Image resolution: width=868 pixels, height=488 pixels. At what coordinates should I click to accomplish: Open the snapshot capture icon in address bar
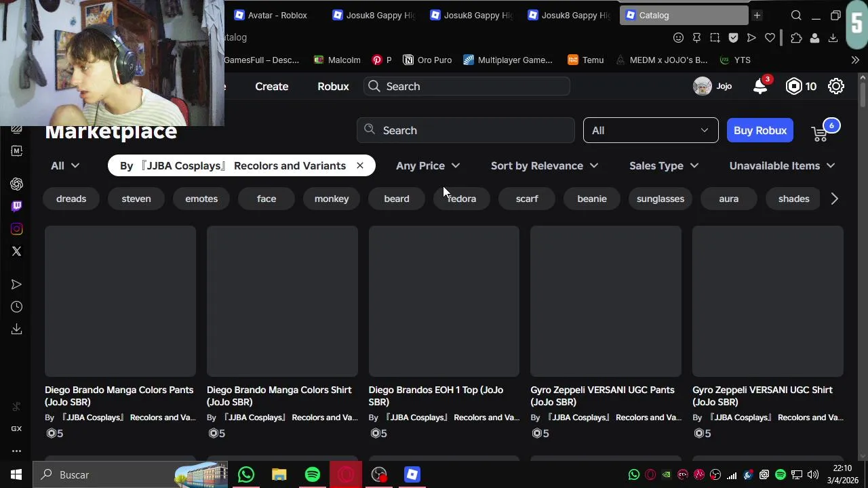coord(715,38)
